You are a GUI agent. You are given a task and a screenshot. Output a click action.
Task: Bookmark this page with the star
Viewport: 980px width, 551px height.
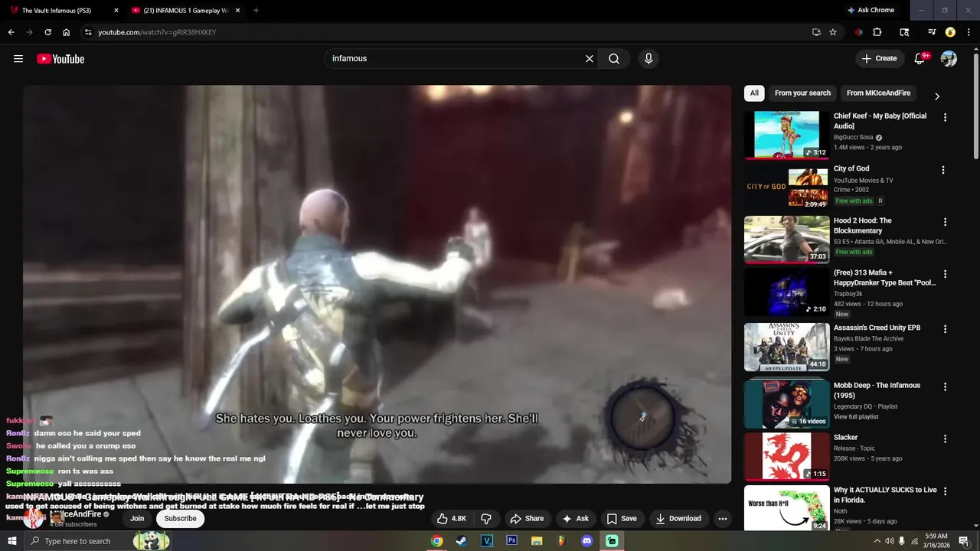(833, 32)
